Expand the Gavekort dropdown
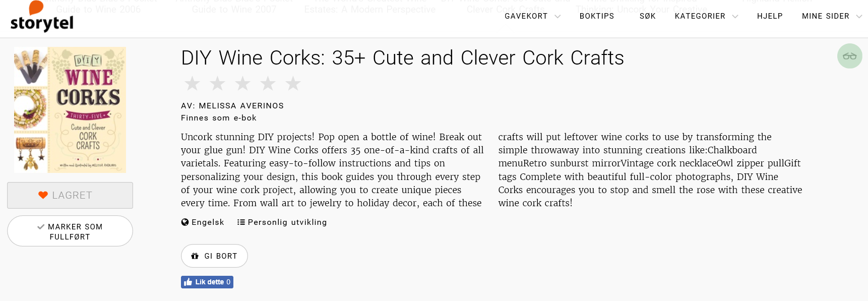Viewport: 868px width, 301px height. [x=532, y=16]
